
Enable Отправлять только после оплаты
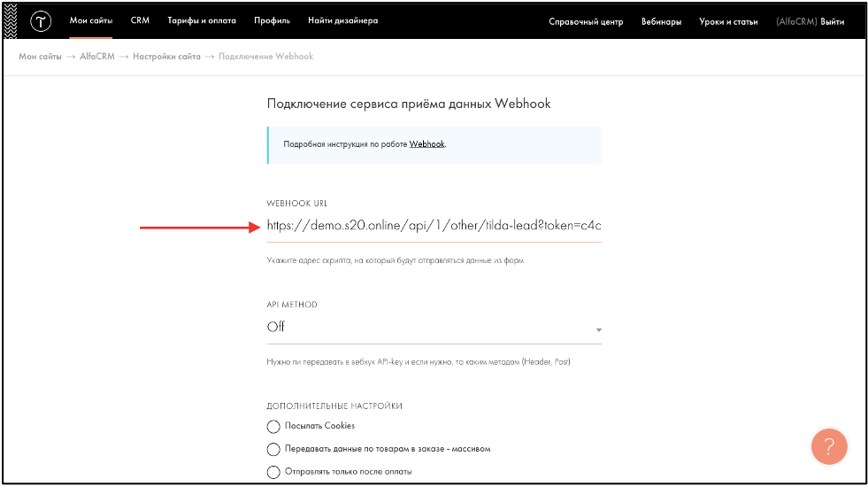pyautogui.click(x=273, y=472)
